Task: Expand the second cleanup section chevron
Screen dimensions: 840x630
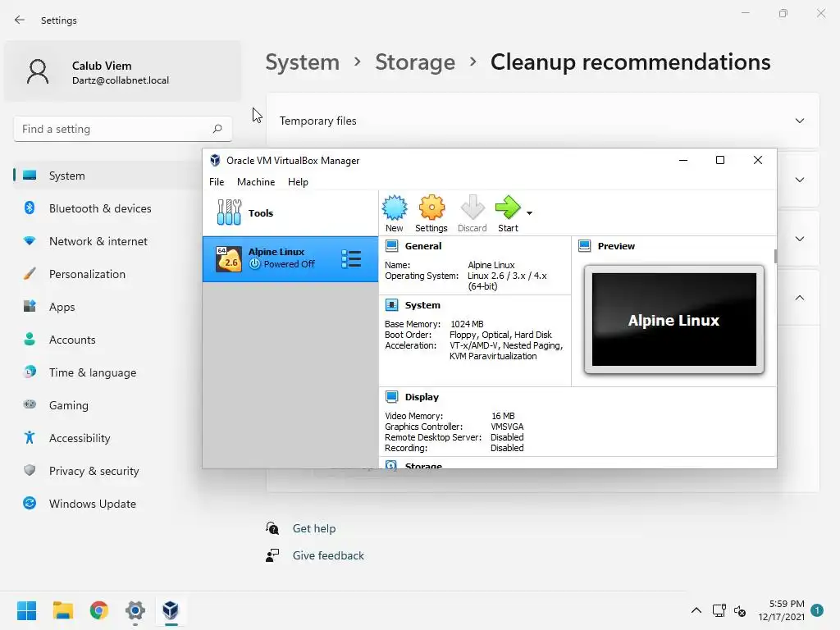Action: [799, 180]
